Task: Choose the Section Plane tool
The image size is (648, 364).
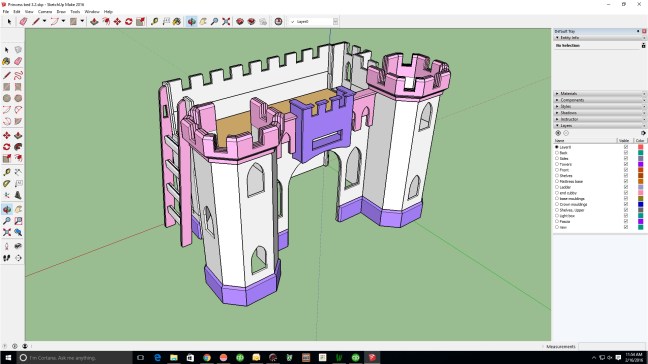Action: (x=18, y=258)
